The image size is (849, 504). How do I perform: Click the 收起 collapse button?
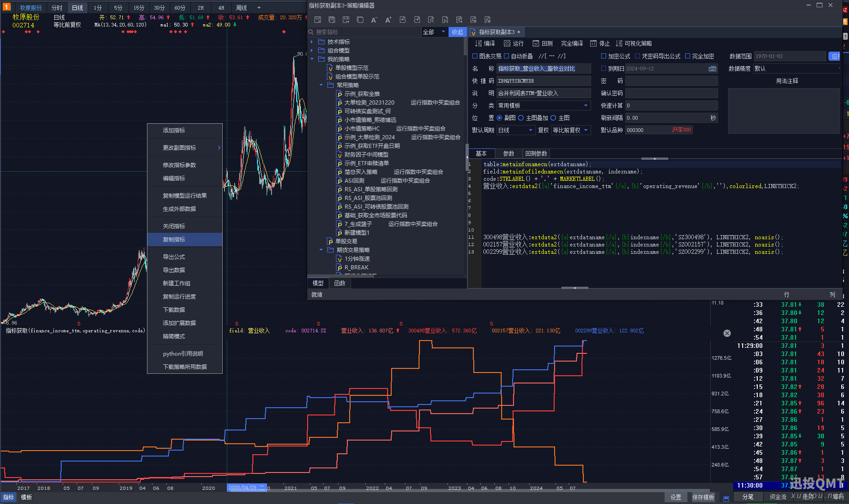point(457,32)
